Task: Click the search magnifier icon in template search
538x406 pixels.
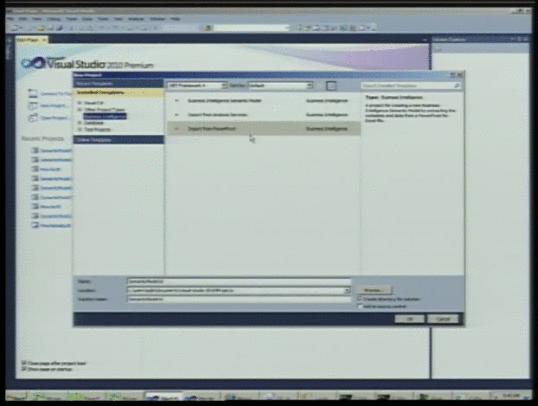Action: click(457, 85)
